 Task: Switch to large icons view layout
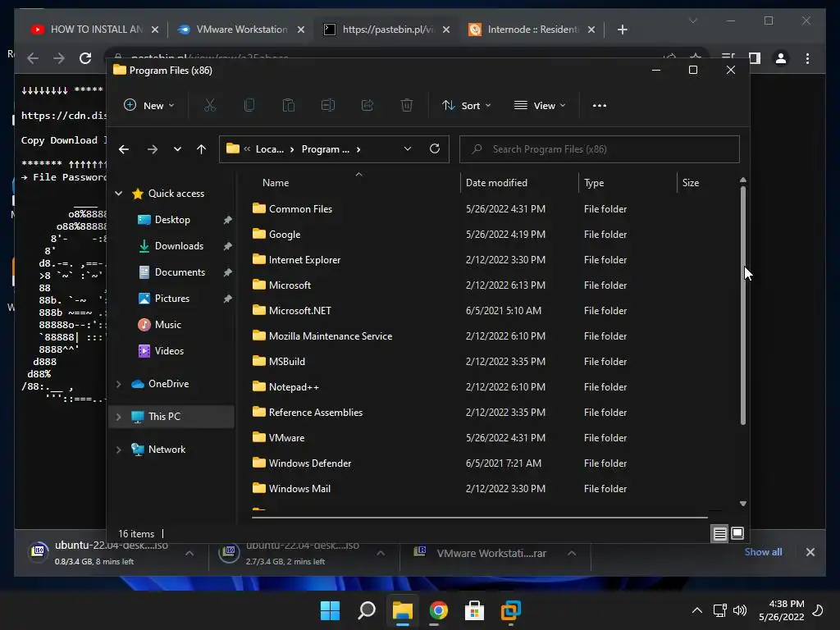(737, 533)
